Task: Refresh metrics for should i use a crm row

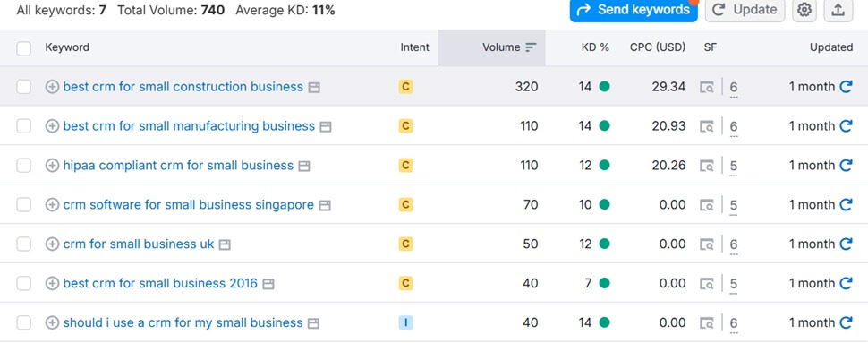Action: [846, 323]
